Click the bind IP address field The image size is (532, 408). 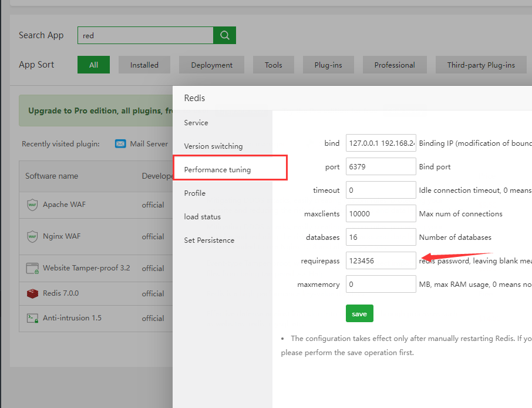381,143
